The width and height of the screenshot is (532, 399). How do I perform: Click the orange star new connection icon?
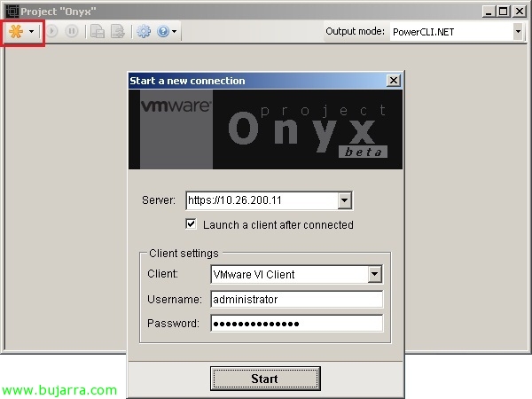pos(16,32)
